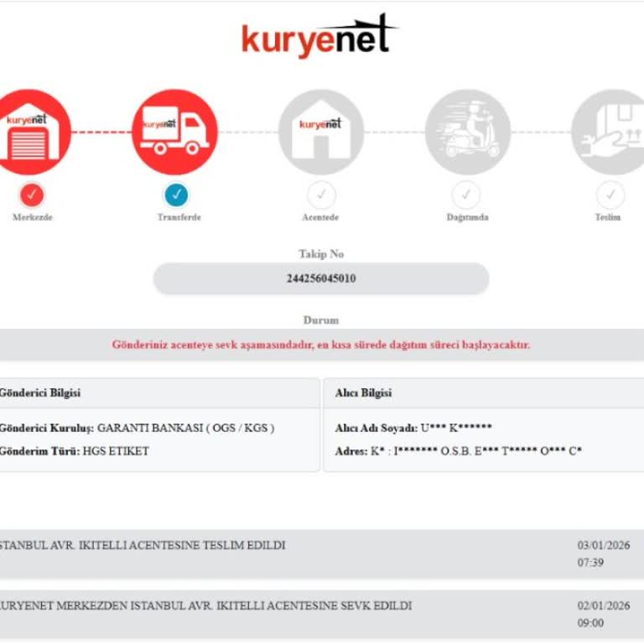
Task: Click the date 03/01/2026 07:39
Action: point(604,553)
